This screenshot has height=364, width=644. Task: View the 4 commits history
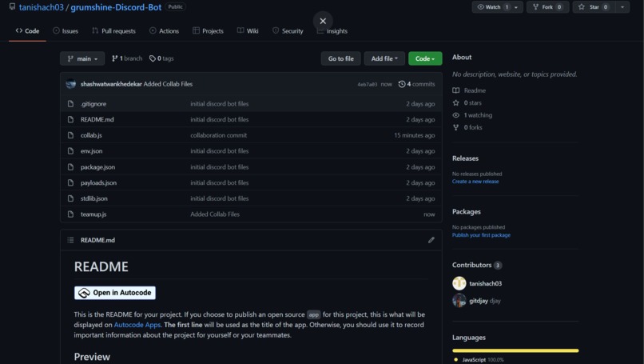coord(416,84)
